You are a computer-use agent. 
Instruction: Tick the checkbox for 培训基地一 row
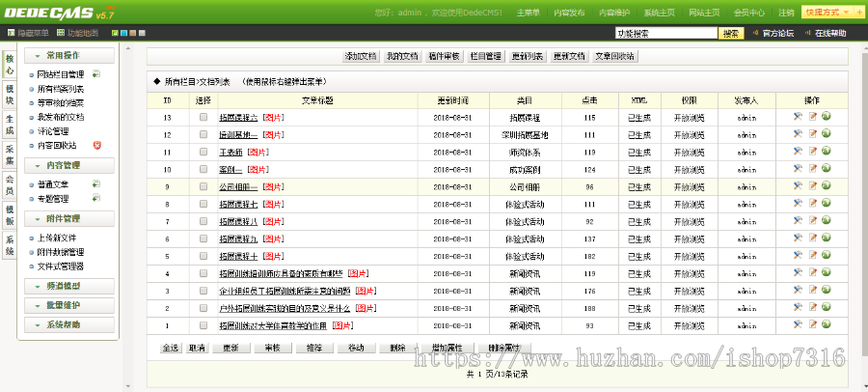[x=203, y=134]
